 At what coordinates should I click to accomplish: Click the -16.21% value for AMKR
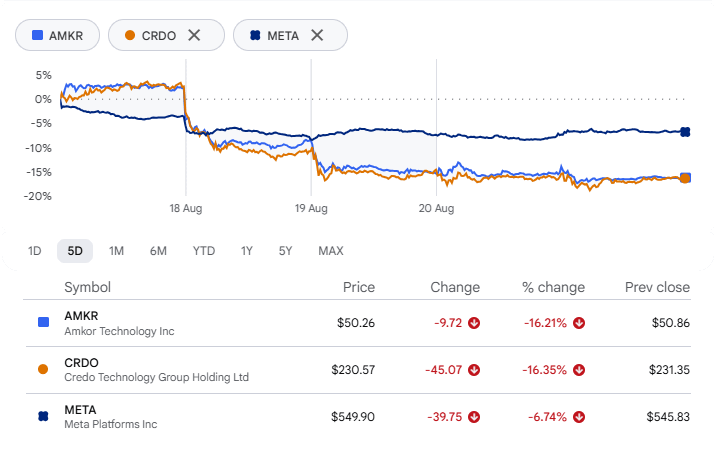click(545, 323)
